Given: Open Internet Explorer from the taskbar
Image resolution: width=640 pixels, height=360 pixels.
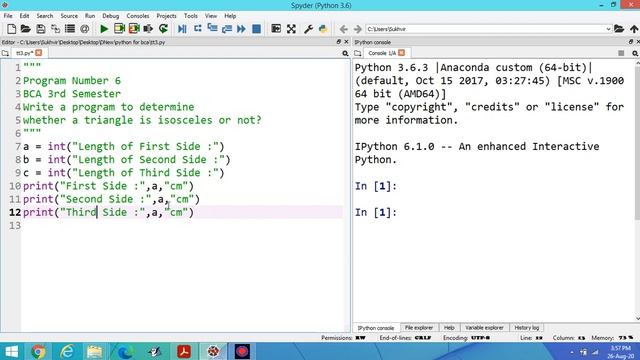Looking at the screenshot, I should click(x=67, y=351).
